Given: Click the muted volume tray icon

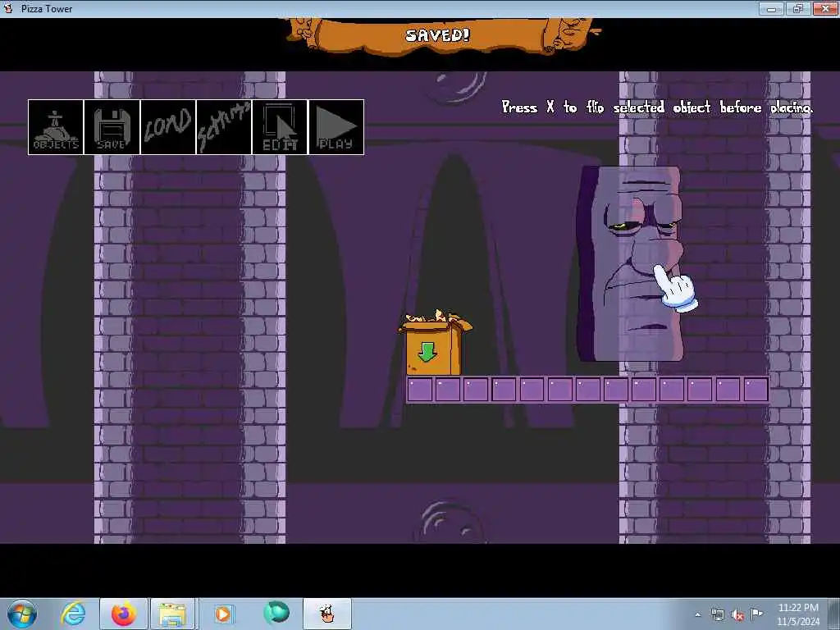Looking at the screenshot, I should point(737,615).
